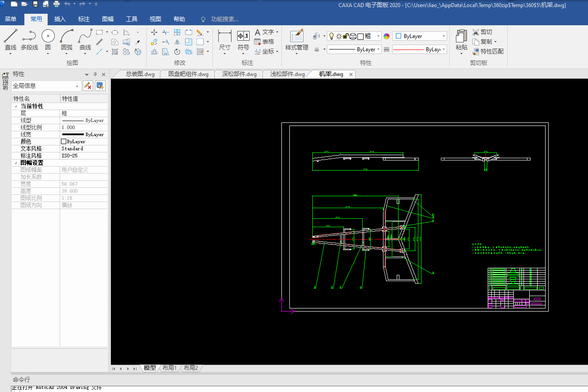
Task: Activate the 多段线 (Polyline) tool
Action: 29,36
